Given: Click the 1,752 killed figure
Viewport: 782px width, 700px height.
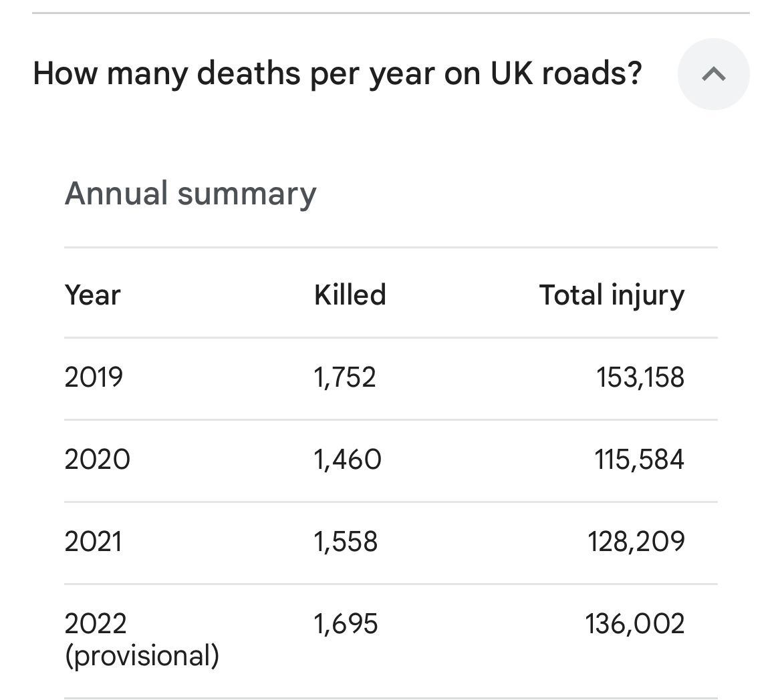Looking at the screenshot, I should pyautogui.click(x=345, y=377).
